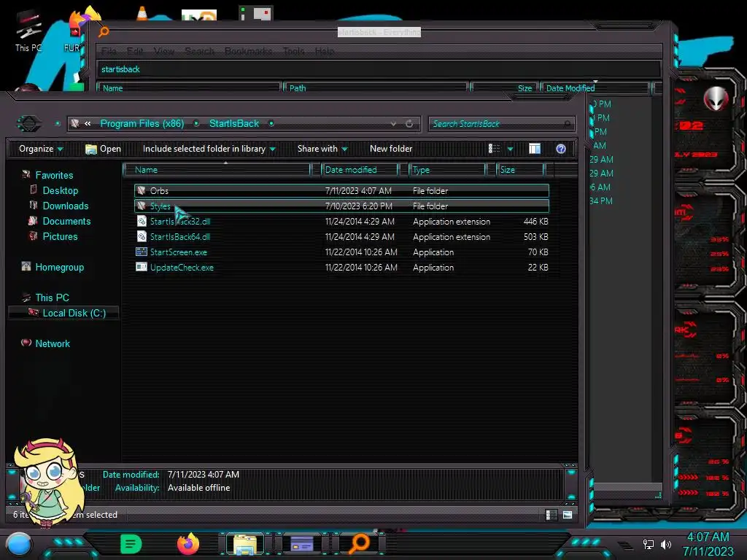Select Local Disk (C:) in tree
The height and width of the screenshot is (560, 747).
[64, 313]
